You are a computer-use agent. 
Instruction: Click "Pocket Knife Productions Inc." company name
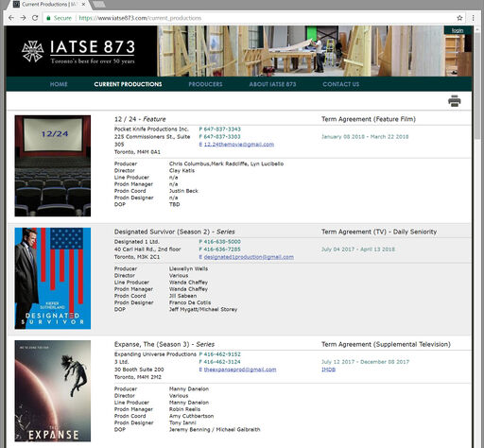click(151, 129)
